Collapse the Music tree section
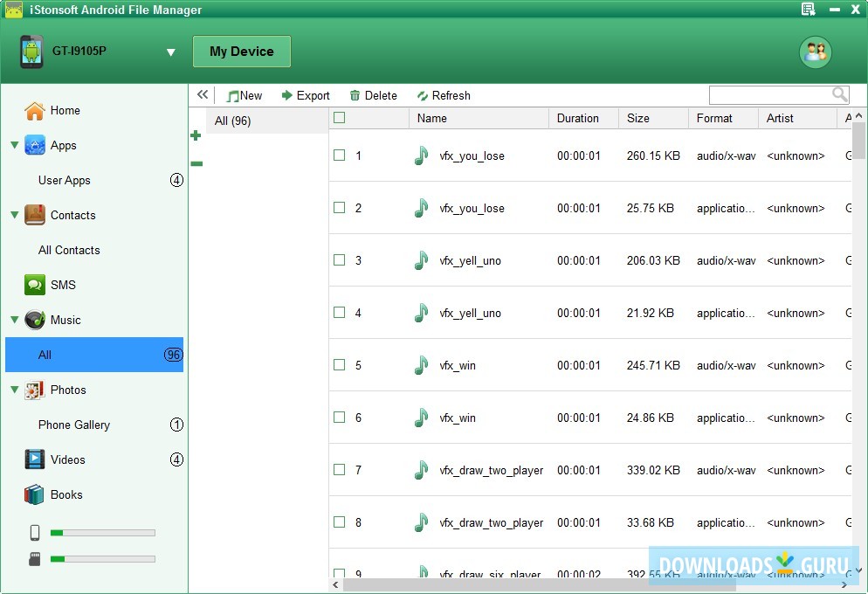868x594 pixels. pos(14,320)
